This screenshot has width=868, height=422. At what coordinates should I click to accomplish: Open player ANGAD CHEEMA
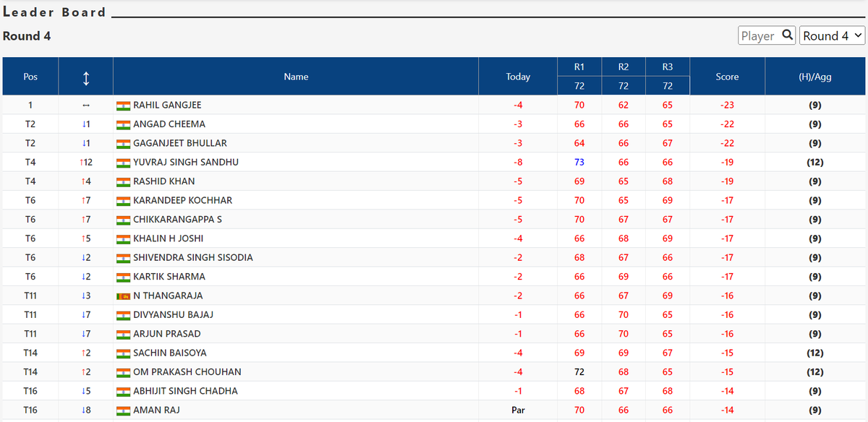click(169, 124)
